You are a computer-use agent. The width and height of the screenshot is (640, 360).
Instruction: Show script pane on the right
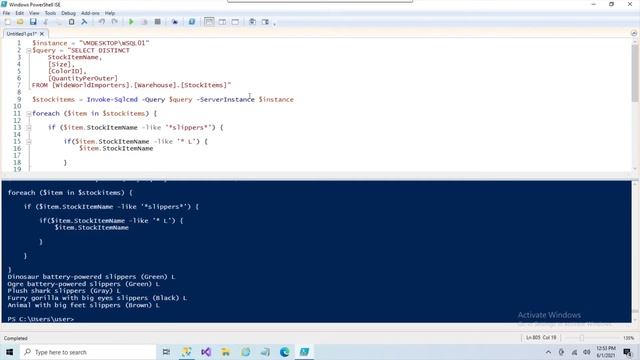[x=222, y=22]
